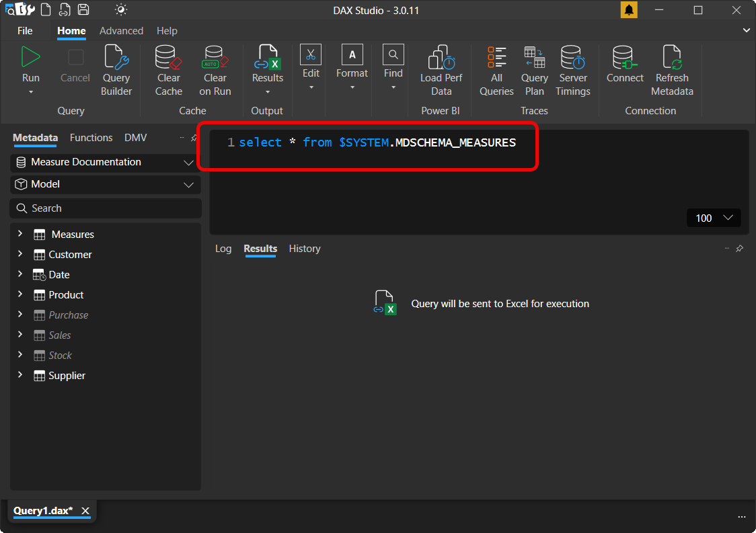Click the Clear Cache icon
This screenshot has height=533, width=756.
[168, 57]
